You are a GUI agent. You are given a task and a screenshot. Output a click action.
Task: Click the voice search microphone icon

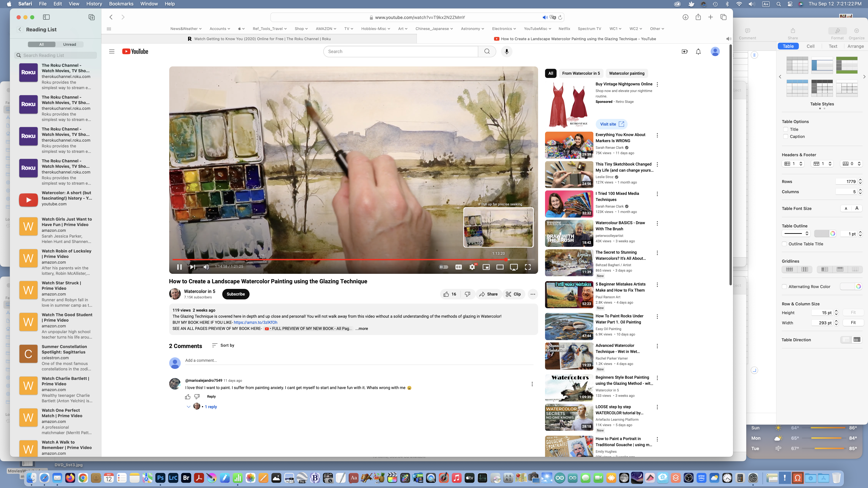[x=506, y=52]
